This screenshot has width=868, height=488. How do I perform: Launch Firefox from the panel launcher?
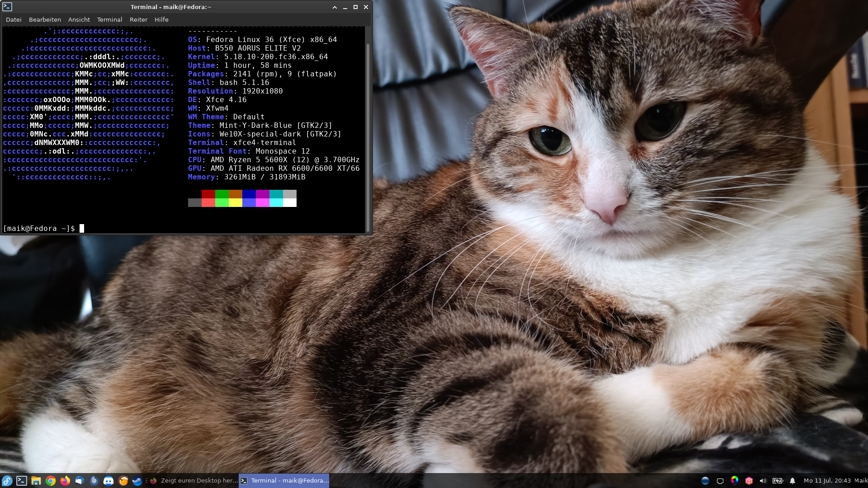pyautogui.click(x=65, y=481)
